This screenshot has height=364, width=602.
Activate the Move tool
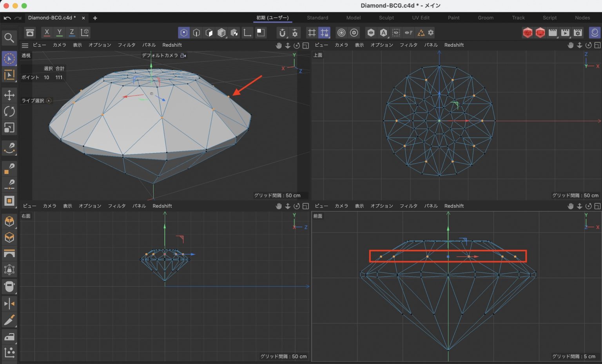tap(9, 95)
